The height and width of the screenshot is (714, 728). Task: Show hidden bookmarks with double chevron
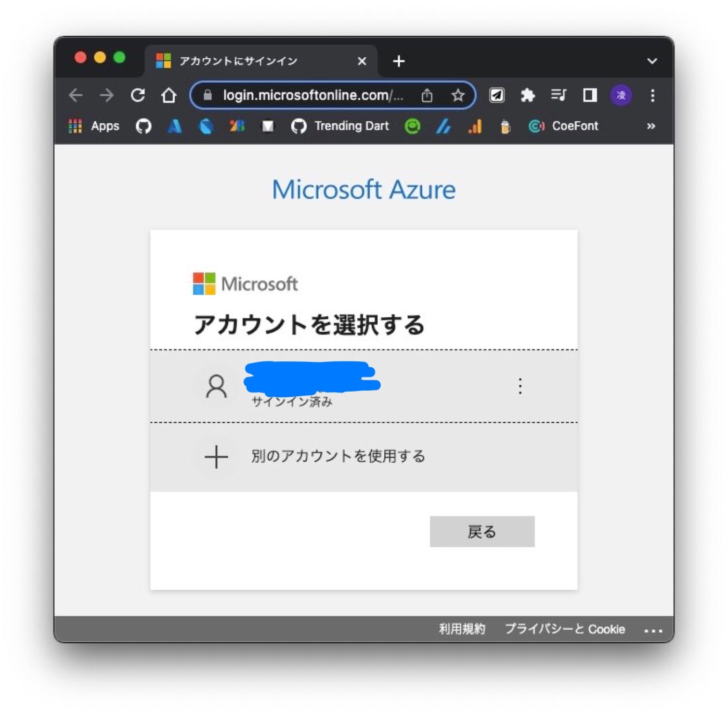[x=651, y=126]
